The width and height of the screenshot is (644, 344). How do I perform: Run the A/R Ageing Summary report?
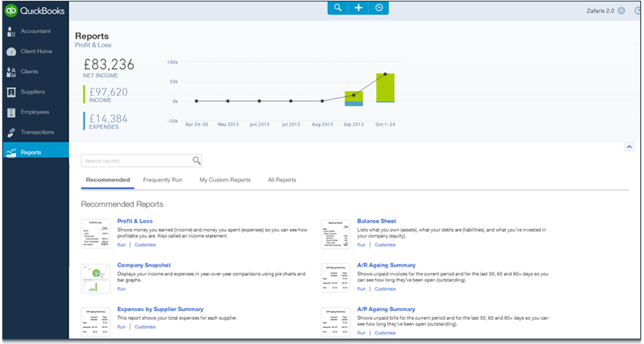tap(362, 288)
